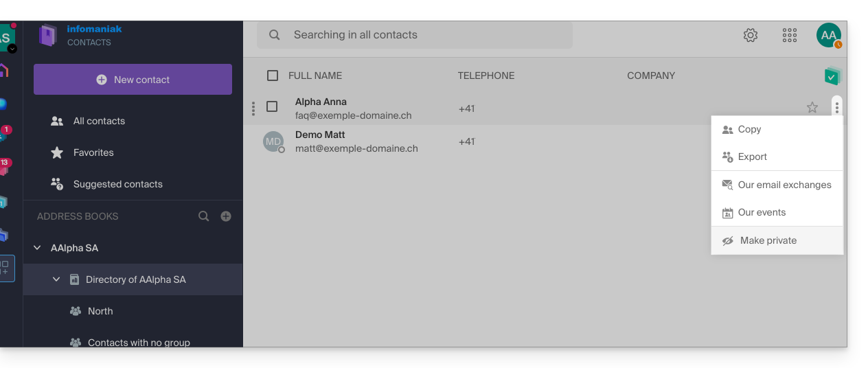The image size is (868, 368).
Task: Open the AA user avatar menu
Action: pos(829,35)
